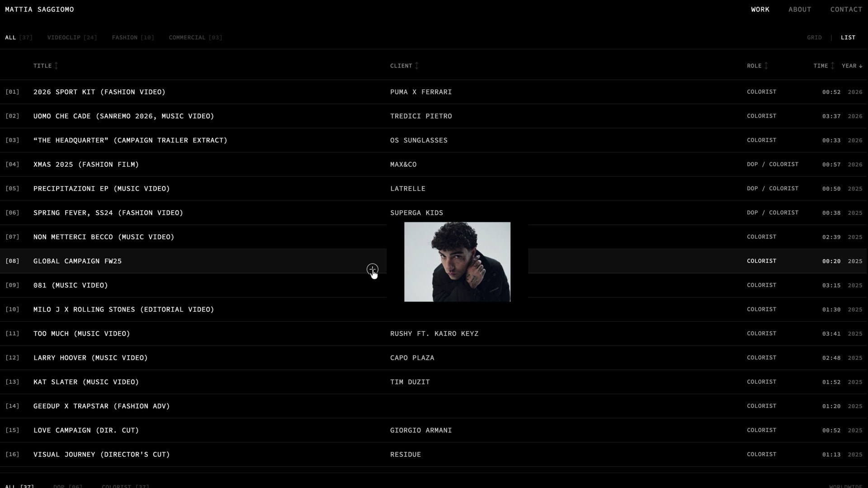Click client Tredici Pietro
The image size is (868, 488).
421,116
